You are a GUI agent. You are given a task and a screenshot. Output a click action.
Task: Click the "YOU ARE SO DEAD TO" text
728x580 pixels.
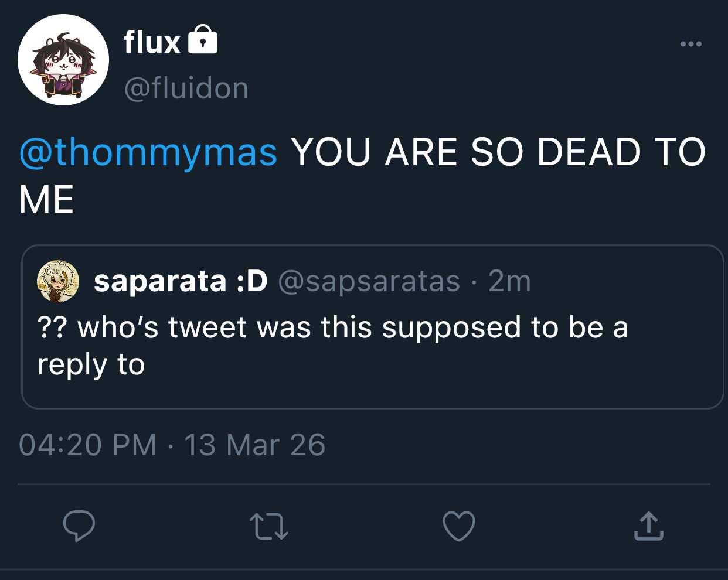coord(498,152)
